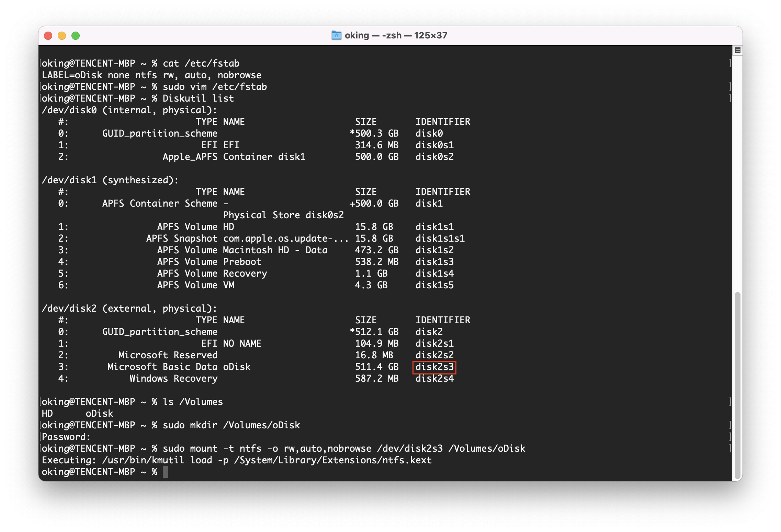Click the 'disk0s1' identifier
Viewport: 781px width, 532px height.
click(434, 145)
